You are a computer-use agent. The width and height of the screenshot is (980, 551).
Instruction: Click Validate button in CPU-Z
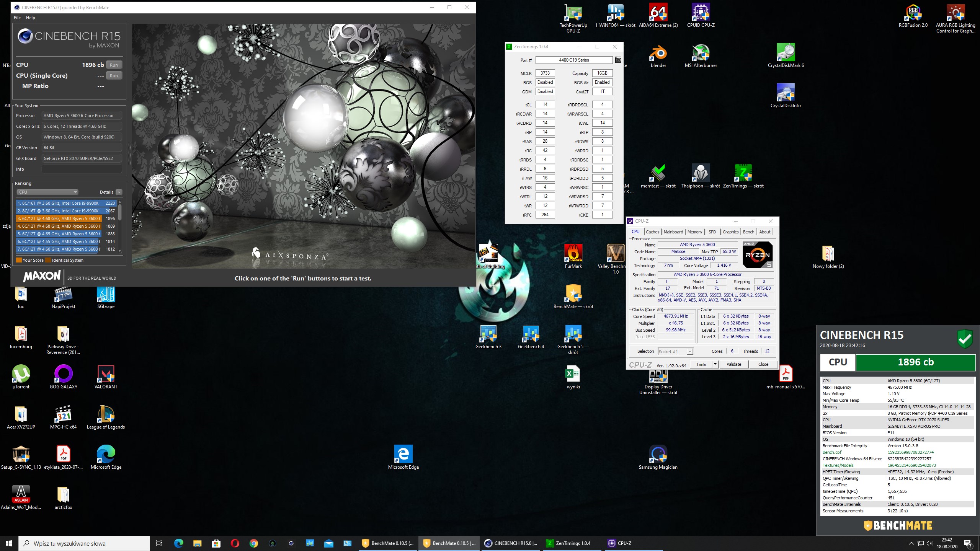(734, 364)
